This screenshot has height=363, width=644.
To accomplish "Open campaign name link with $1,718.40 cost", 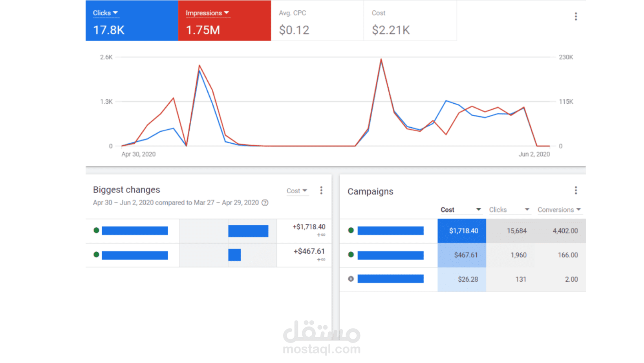I will tap(391, 231).
